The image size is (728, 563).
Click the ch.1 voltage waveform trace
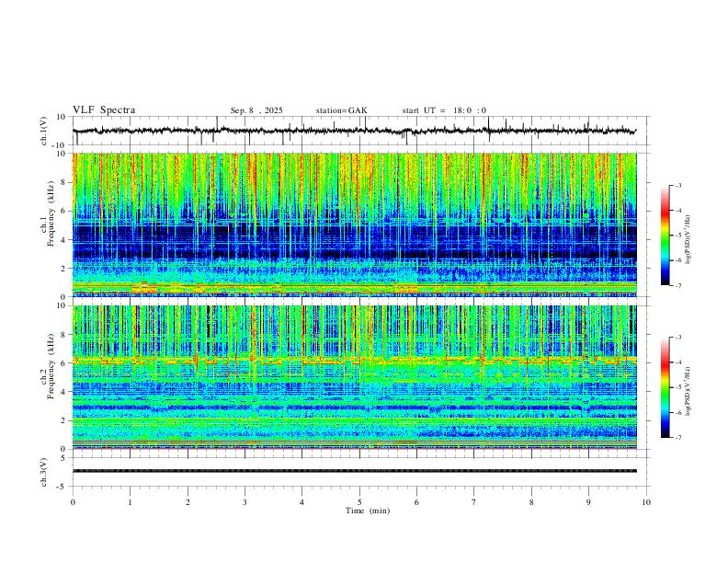tap(354, 131)
